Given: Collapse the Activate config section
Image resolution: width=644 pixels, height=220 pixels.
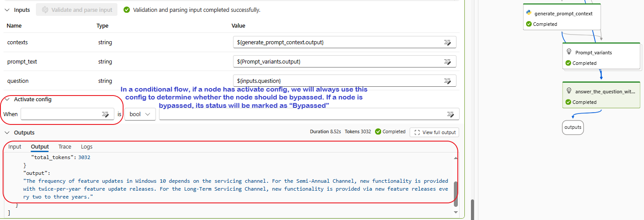Looking at the screenshot, I should click(7, 99).
